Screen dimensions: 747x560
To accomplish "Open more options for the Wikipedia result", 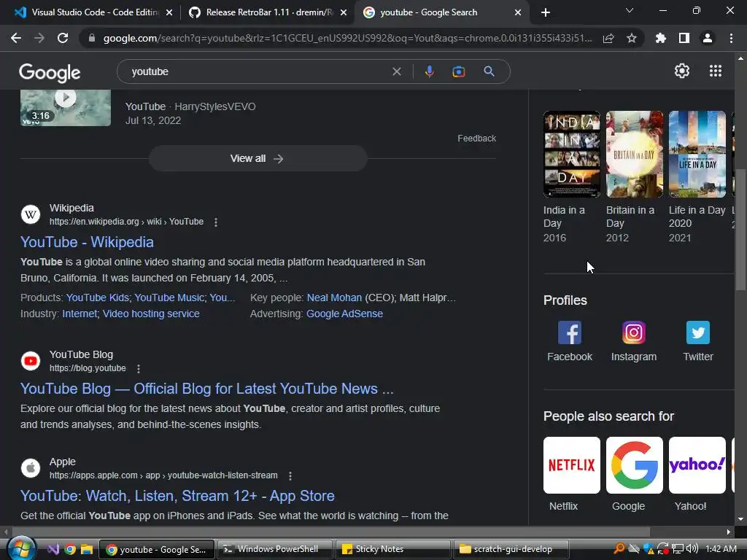I will point(216,222).
